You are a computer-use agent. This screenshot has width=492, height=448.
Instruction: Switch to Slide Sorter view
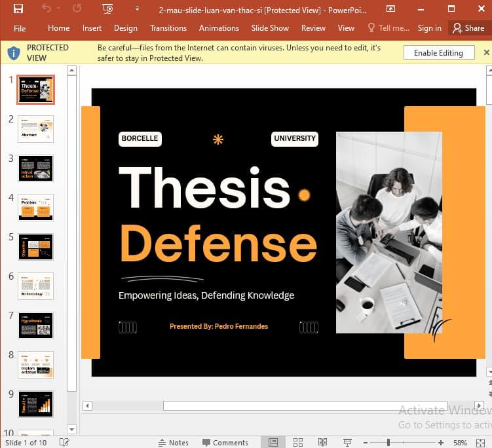[x=297, y=443]
